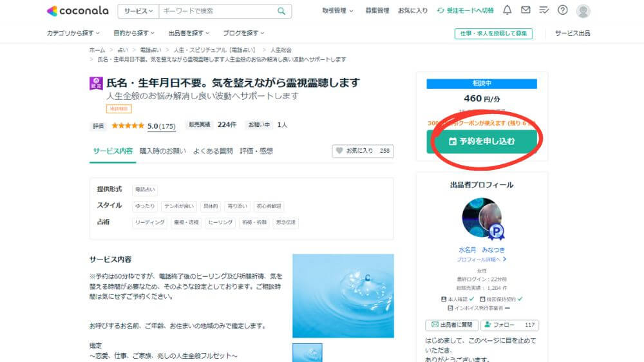644x362 pixels.
Task: Expand カテゴリから探す menu
Action: pyautogui.click(x=73, y=33)
